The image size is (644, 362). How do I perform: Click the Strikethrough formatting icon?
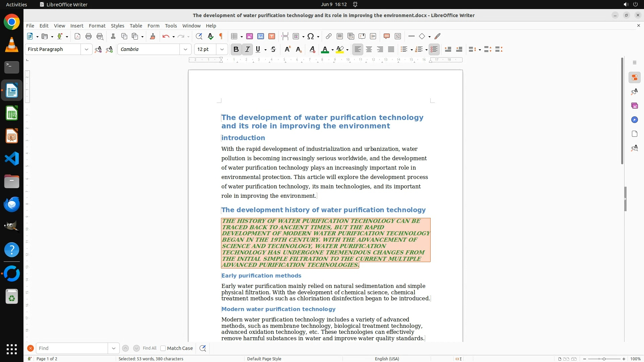pos(273,49)
